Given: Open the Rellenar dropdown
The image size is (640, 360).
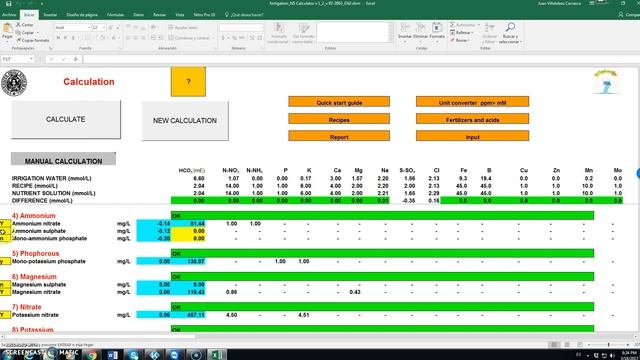Looking at the screenshot, I should coord(462,33).
